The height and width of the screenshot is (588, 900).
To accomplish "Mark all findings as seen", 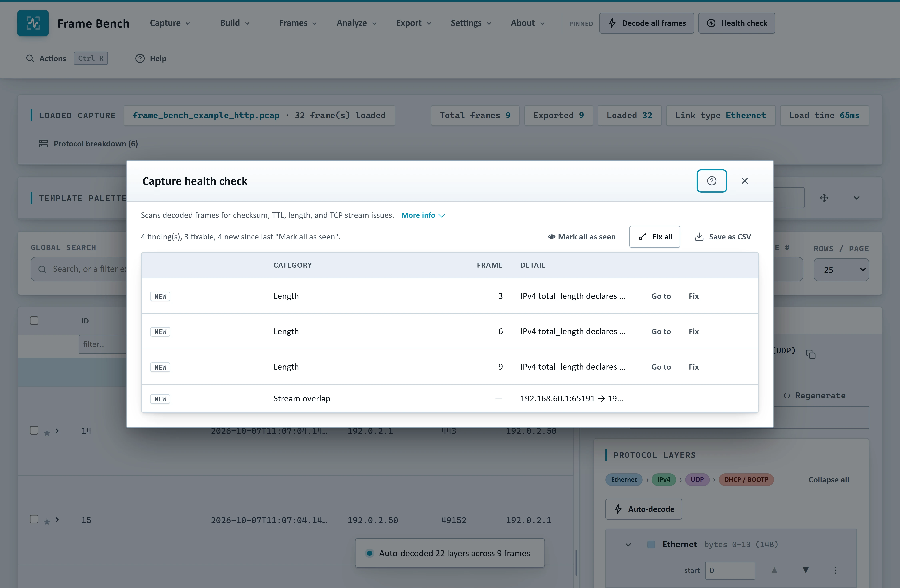I will (582, 237).
